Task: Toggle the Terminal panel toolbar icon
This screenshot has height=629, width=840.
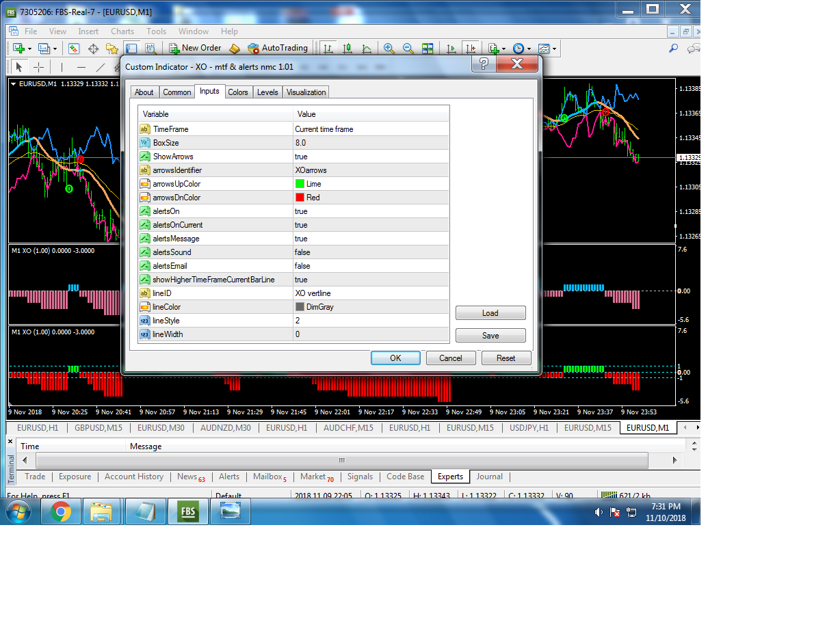Action: 131,49
